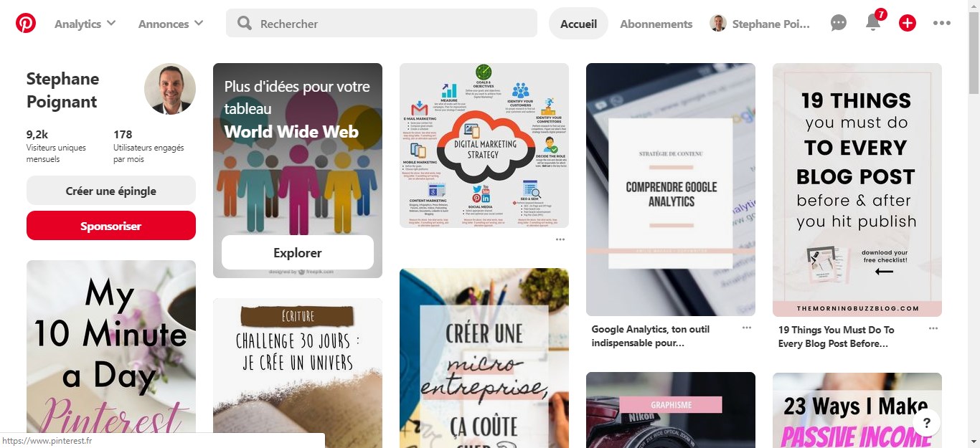This screenshot has height=448, width=980.
Task: Expand the Annonces dropdown menu
Action: [x=171, y=24]
